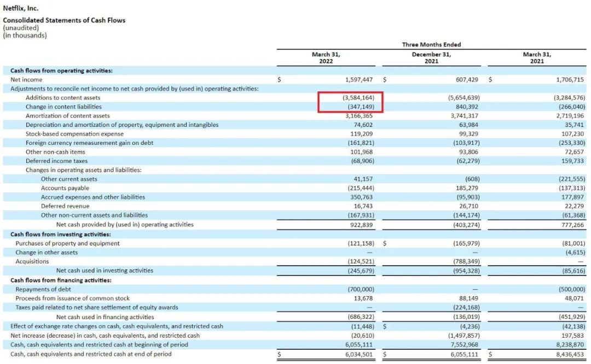
Task: Select the value 3,166,365
Action: (x=359, y=116)
